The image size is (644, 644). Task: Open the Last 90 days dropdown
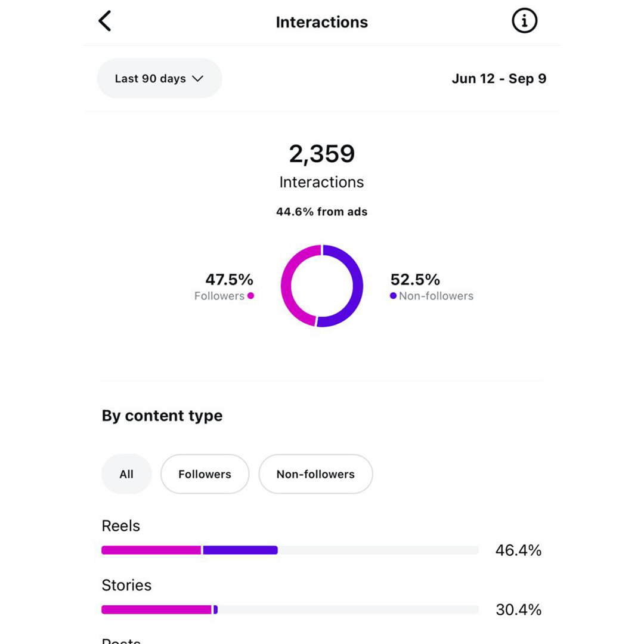pyautogui.click(x=159, y=79)
